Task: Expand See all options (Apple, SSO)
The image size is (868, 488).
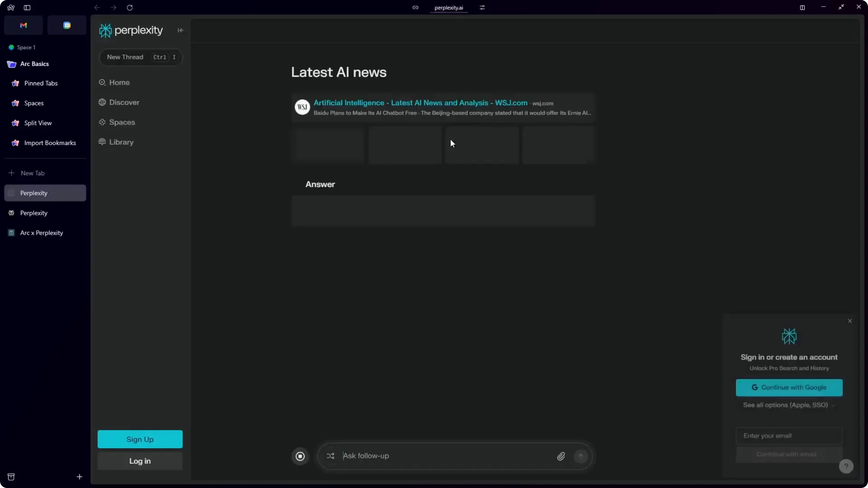Action: tap(788, 405)
